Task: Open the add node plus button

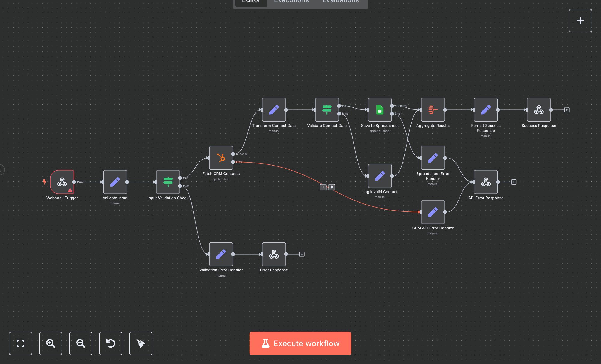Action: point(580,21)
